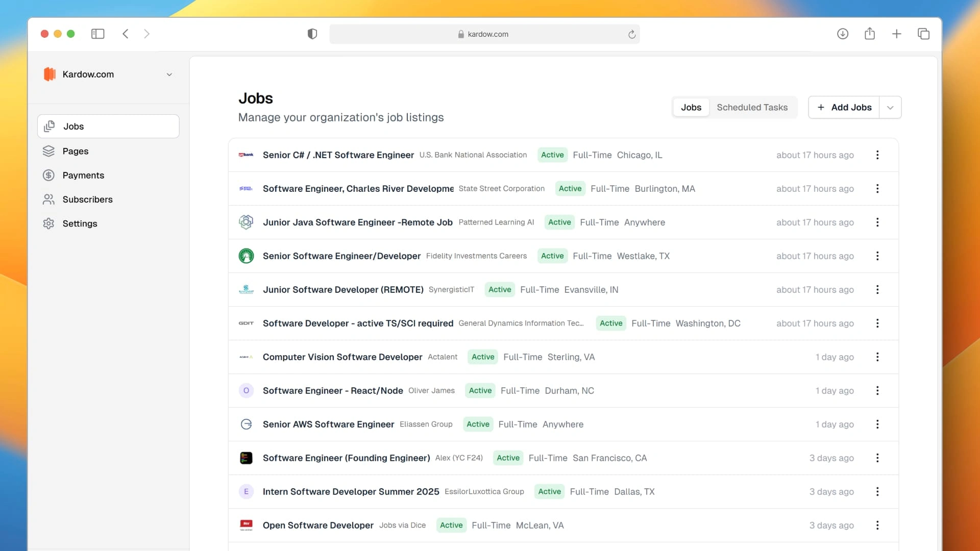
Task: Open Software Engineer (Founding Engineer) listing
Action: point(346,458)
